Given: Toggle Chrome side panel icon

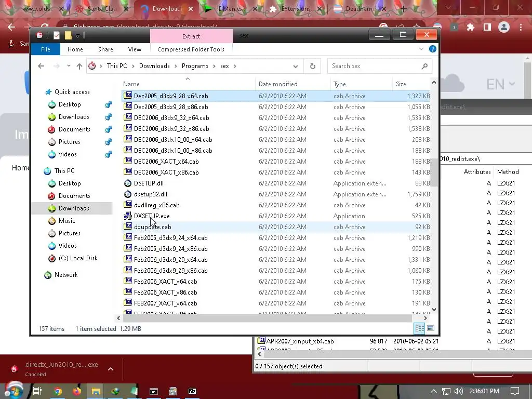Looking at the screenshot, I should coord(487,27).
